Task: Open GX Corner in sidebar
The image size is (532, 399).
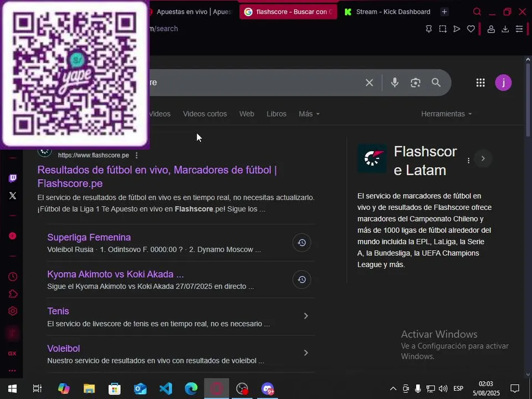Action: point(12,353)
